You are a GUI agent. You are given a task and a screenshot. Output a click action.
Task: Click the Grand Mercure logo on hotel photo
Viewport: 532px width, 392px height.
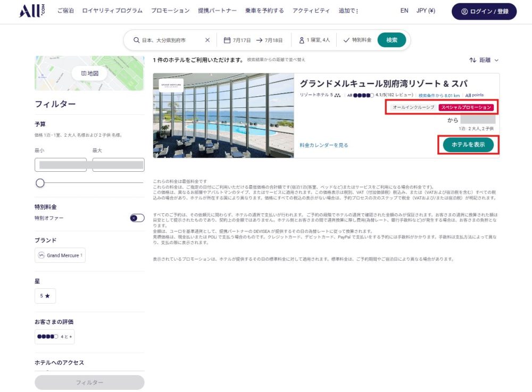(x=171, y=85)
